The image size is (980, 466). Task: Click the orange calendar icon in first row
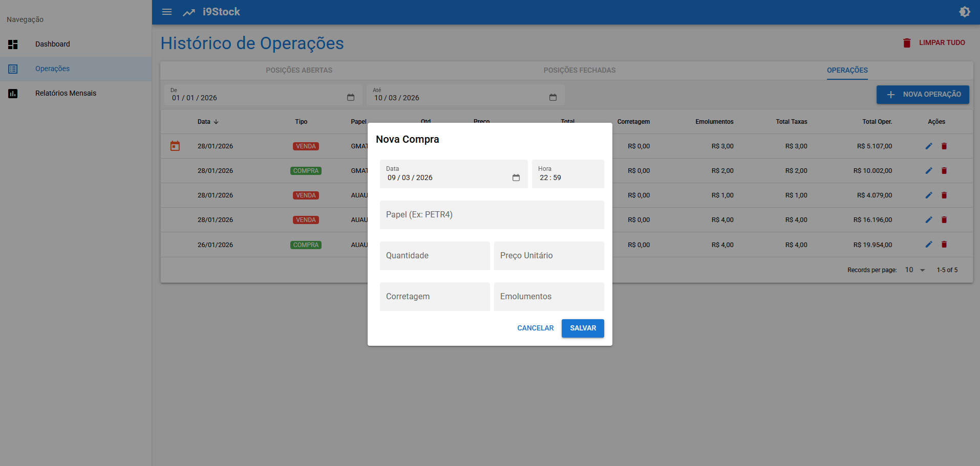pyautogui.click(x=175, y=146)
